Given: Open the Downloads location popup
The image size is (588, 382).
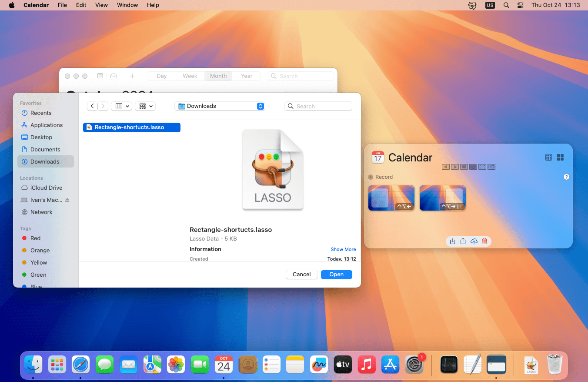Looking at the screenshot, I should tap(220, 106).
